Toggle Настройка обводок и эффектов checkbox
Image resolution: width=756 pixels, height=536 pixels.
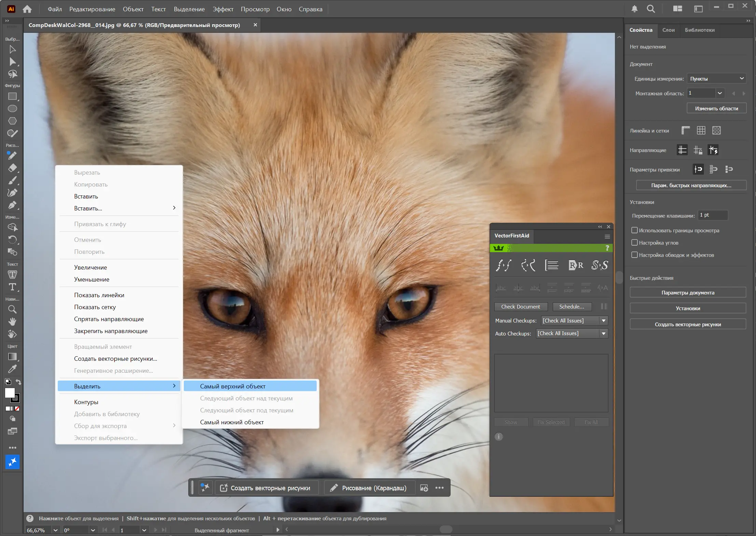[x=634, y=255]
